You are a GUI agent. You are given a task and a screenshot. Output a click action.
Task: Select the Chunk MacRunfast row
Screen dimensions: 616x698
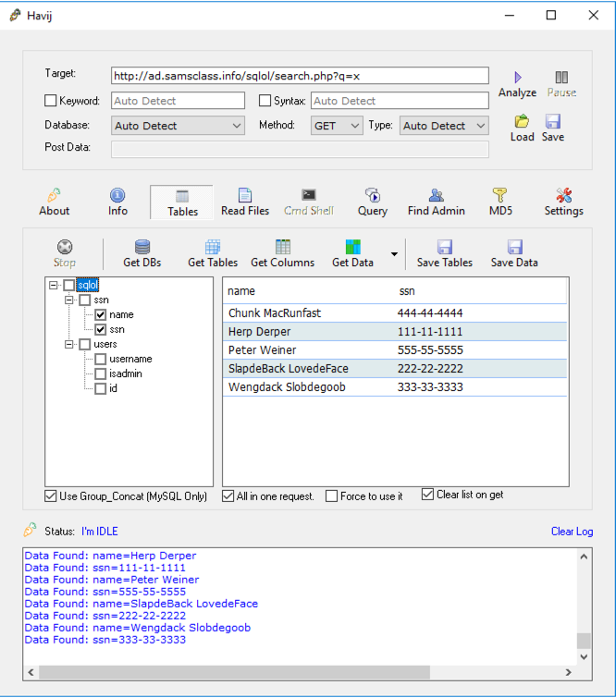pos(395,312)
